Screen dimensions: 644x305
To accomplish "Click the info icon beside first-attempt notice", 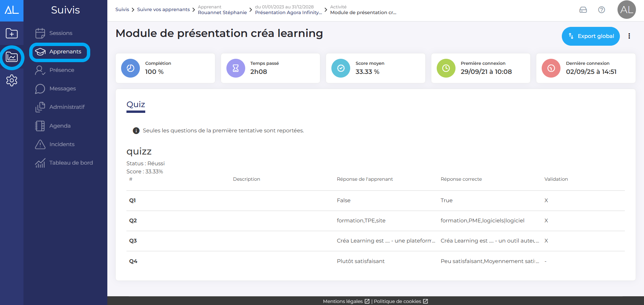I will (x=136, y=131).
